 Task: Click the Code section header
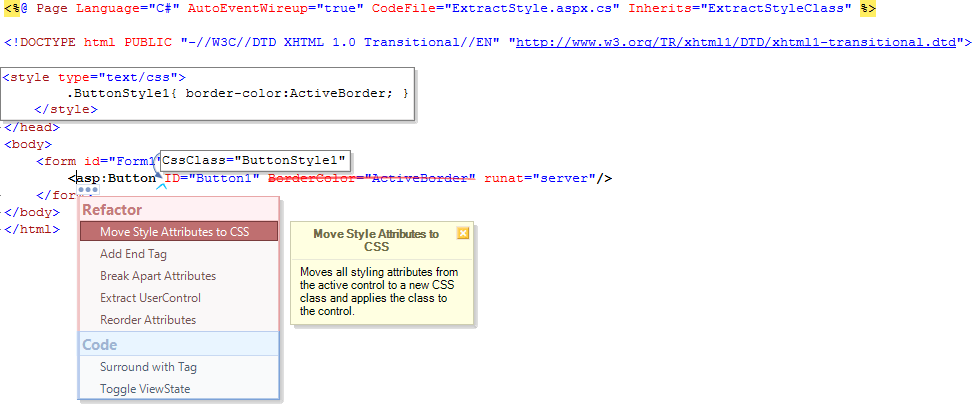pyautogui.click(x=179, y=344)
